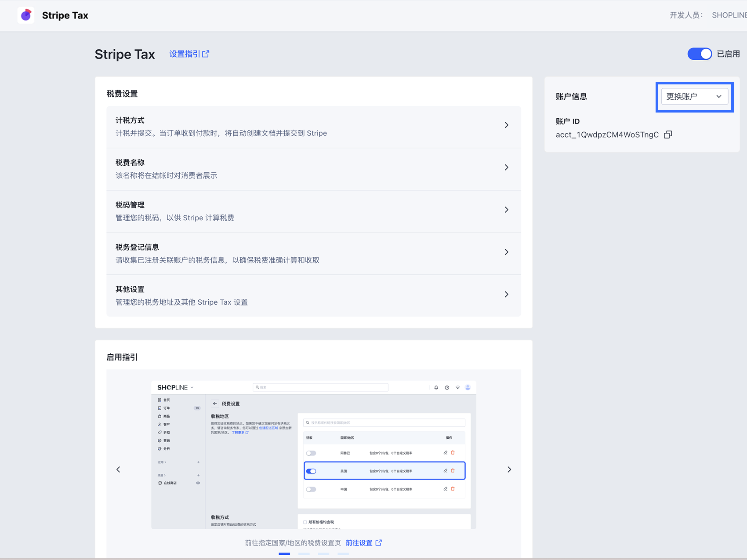The width and height of the screenshot is (747, 560).
Task: Select second carousel indicator dot
Action: [304, 554]
